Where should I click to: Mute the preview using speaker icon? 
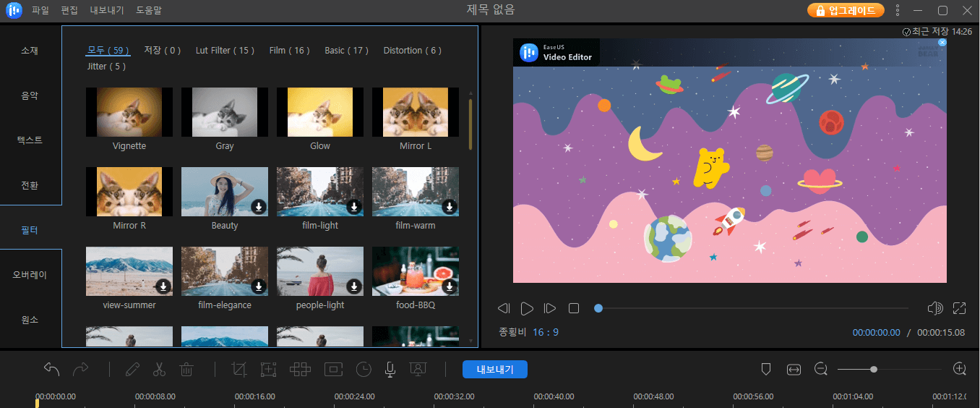[x=934, y=308]
